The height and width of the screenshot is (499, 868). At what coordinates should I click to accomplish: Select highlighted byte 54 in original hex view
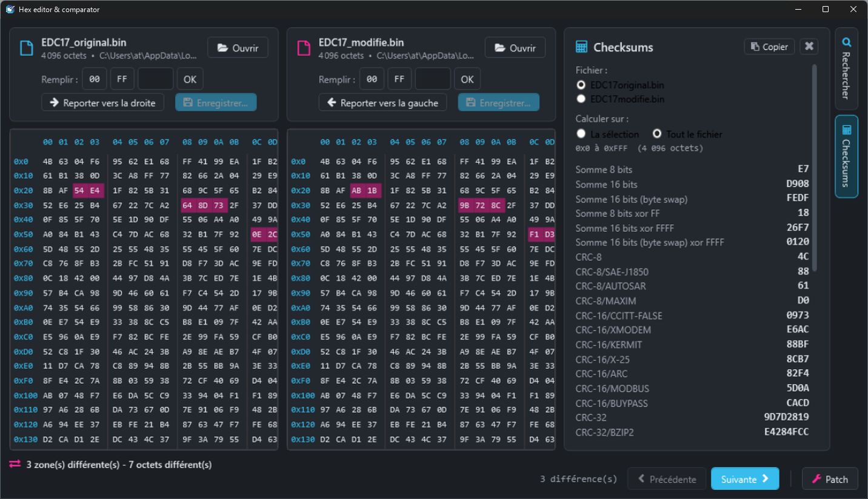[79, 191]
